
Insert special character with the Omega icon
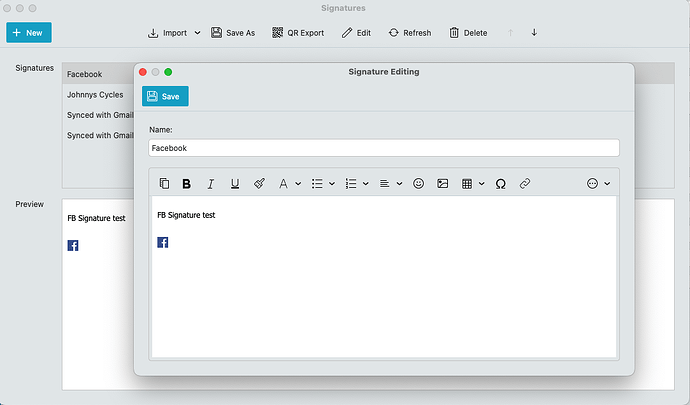pyautogui.click(x=500, y=184)
